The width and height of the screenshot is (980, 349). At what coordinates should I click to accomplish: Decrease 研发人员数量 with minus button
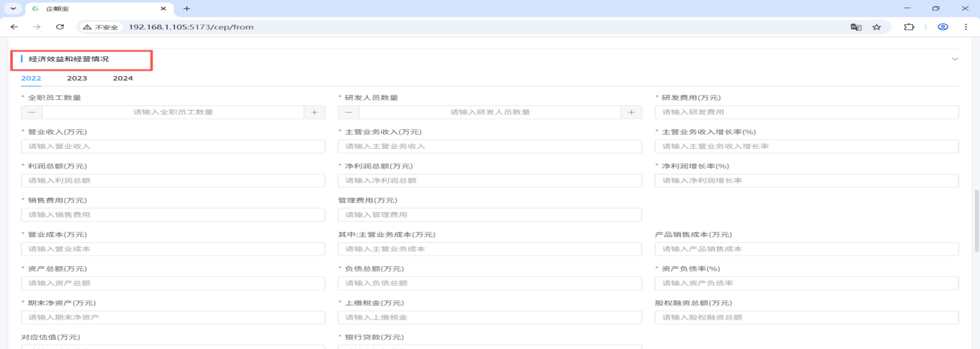coord(349,112)
